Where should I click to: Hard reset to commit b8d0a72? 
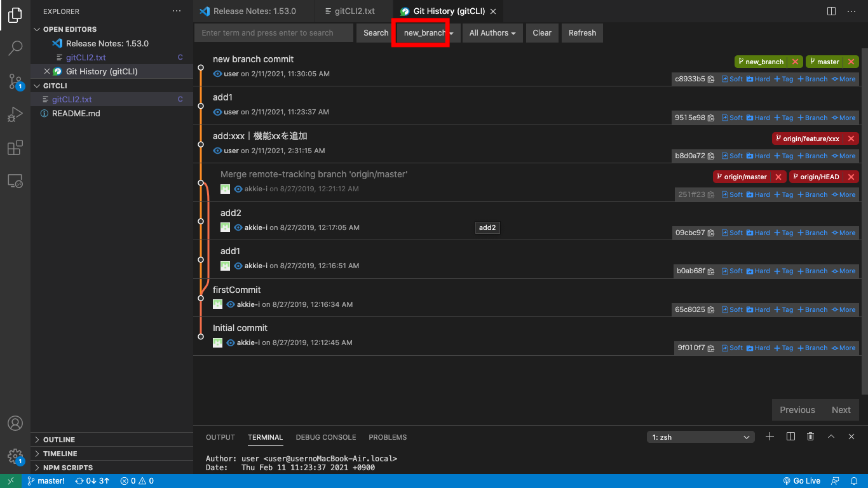[x=758, y=156]
